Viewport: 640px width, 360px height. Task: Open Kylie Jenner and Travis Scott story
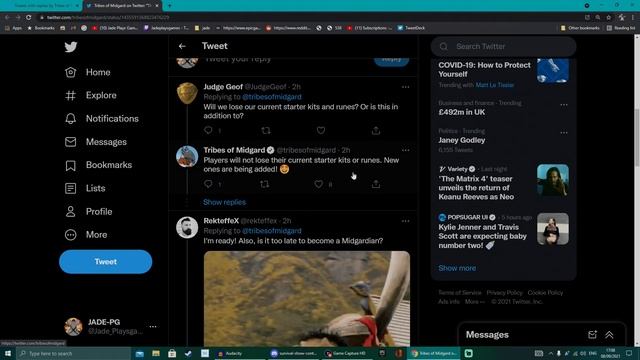[x=482, y=236]
